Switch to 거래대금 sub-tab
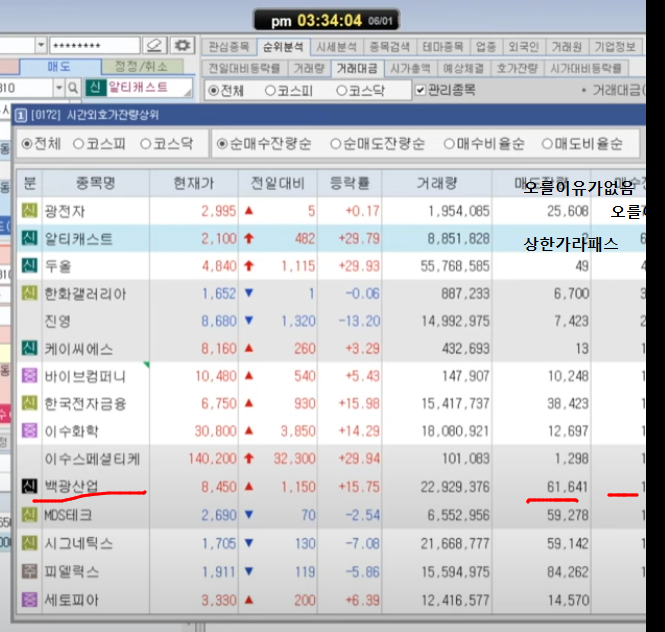 (357, 68)
